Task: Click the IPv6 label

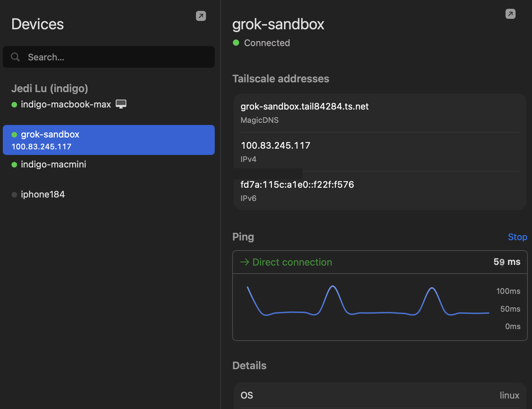Action: [x=248, y=199]
